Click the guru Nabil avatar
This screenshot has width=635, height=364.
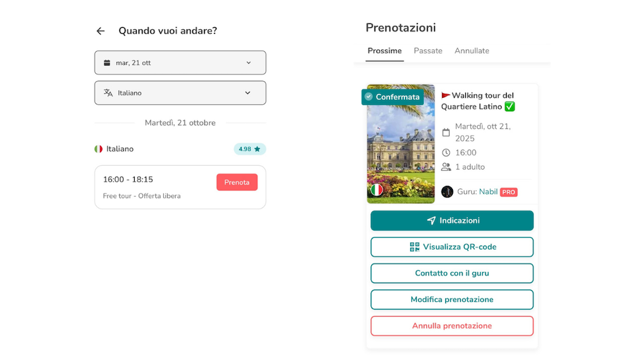point(447,192)
